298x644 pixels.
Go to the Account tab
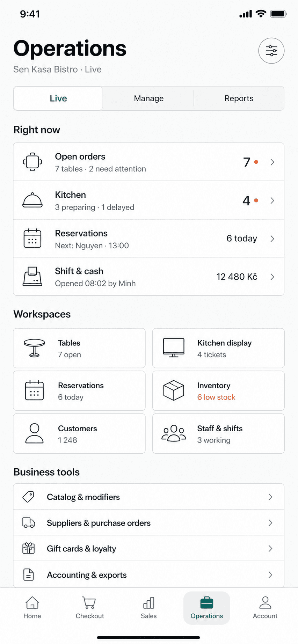point(265,608)
